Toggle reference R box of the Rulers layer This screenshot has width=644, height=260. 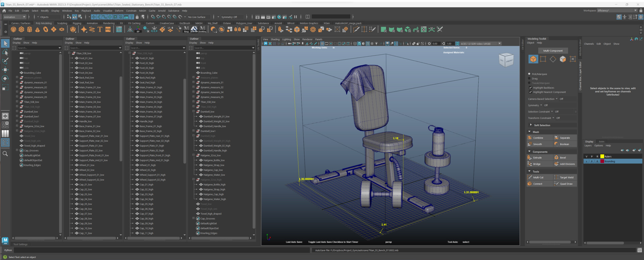pos(597,156)
